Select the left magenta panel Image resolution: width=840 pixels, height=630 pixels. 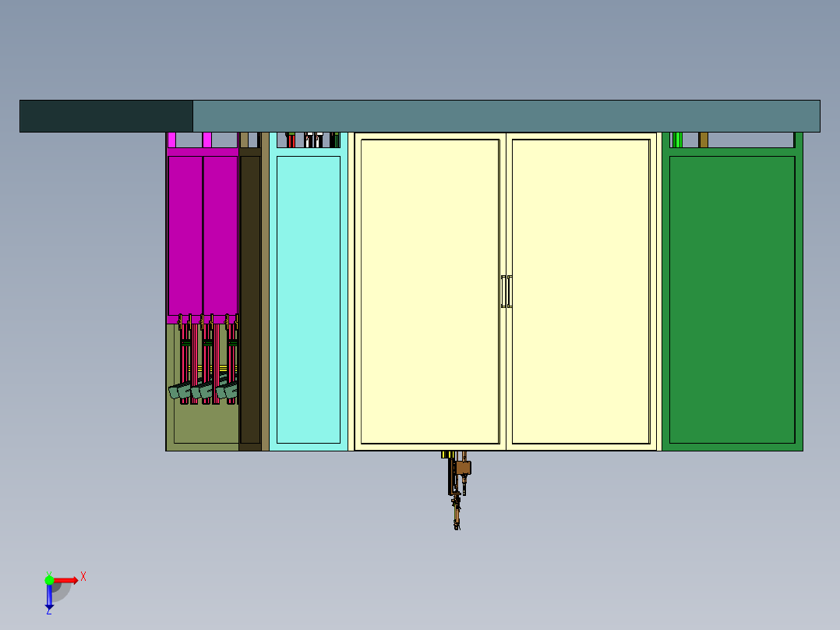pyautogui.click(x=185, y=236)
